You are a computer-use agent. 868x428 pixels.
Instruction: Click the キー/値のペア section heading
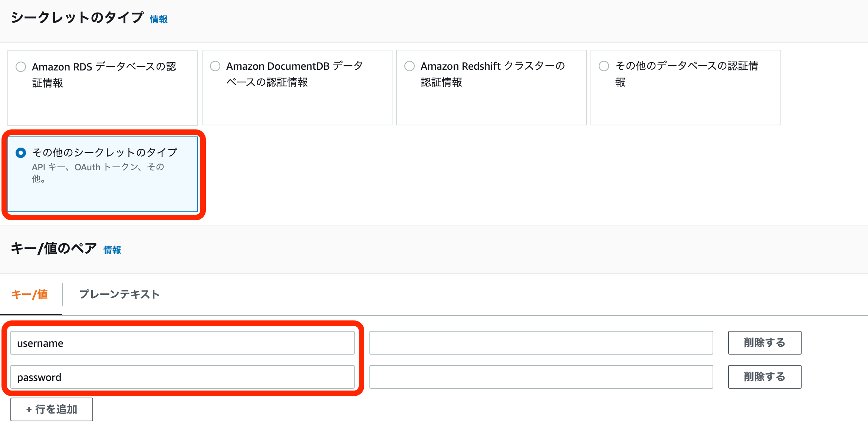click(x=54, y=248)
